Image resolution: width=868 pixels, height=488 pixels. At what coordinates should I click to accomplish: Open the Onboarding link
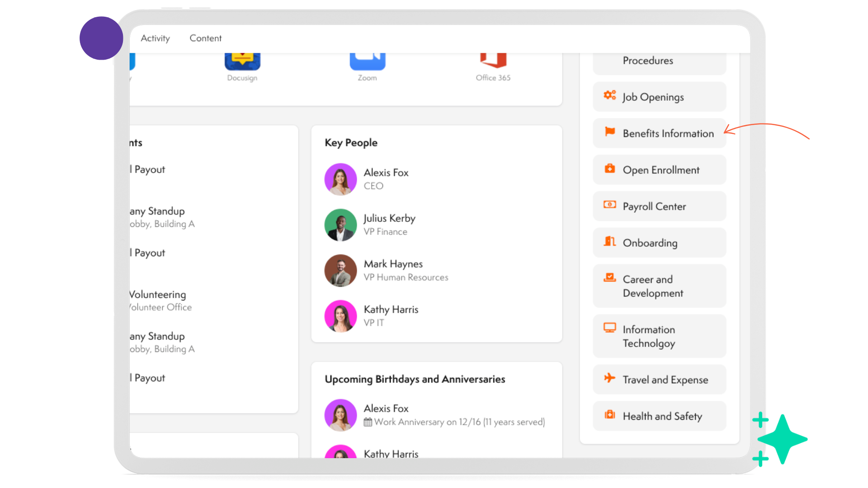[x=650, y=243]
